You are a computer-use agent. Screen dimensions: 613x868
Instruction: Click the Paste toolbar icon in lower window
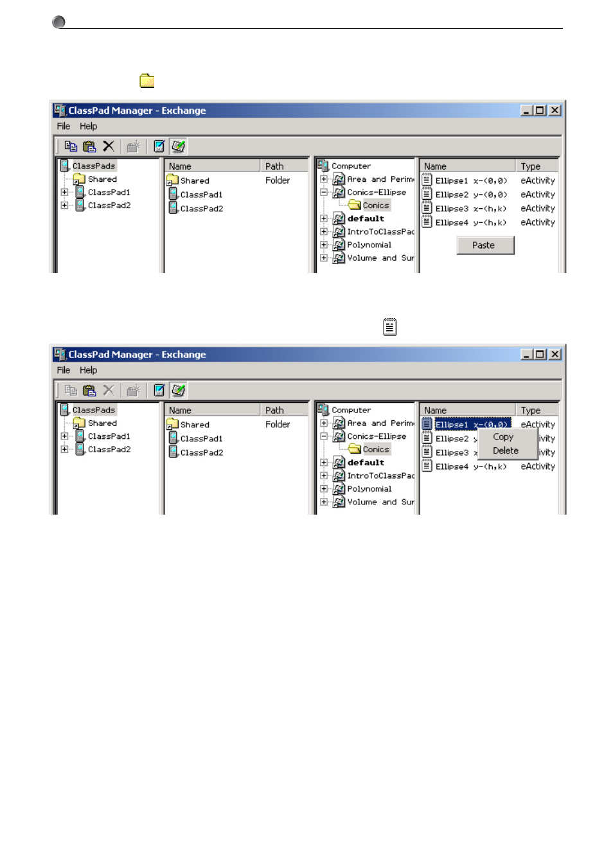[x=89, y=391]
